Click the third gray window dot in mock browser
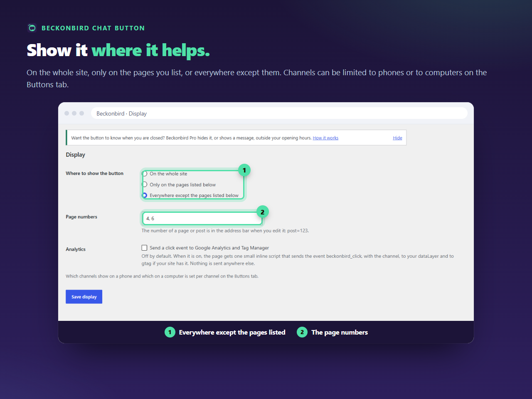Image resolution: width=532 pixels, height=399 pixels. pyautogui.click(x=81, y=113)
